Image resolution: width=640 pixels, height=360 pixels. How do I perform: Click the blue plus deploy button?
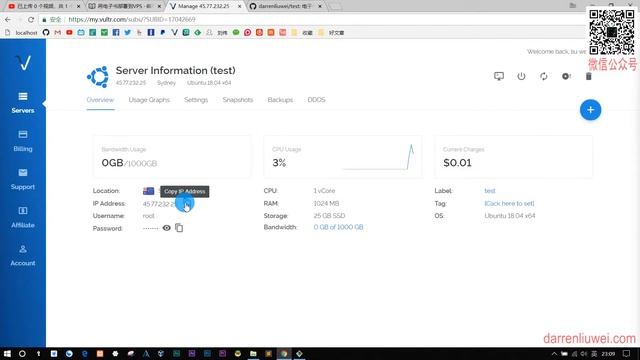point(590,110)
